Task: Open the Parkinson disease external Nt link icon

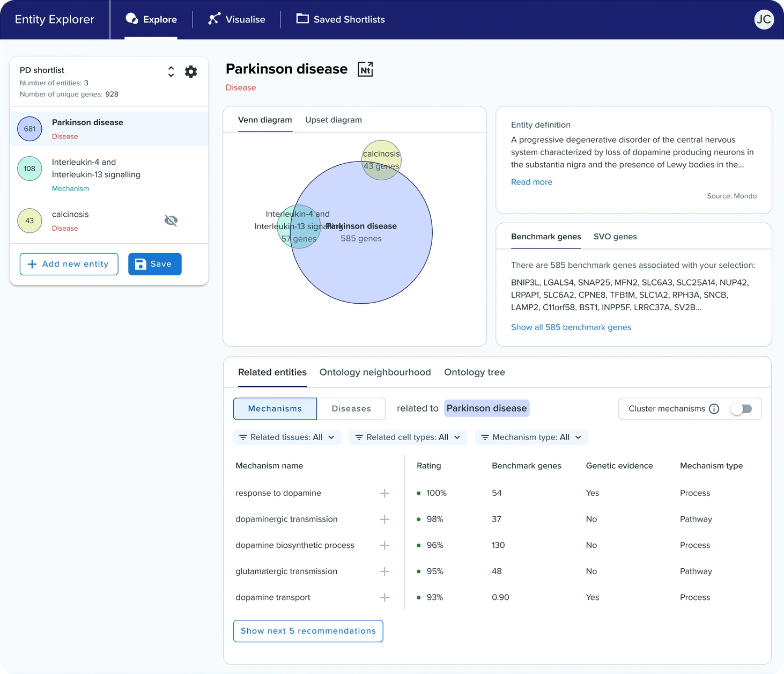Action: (x=365, y=69)
